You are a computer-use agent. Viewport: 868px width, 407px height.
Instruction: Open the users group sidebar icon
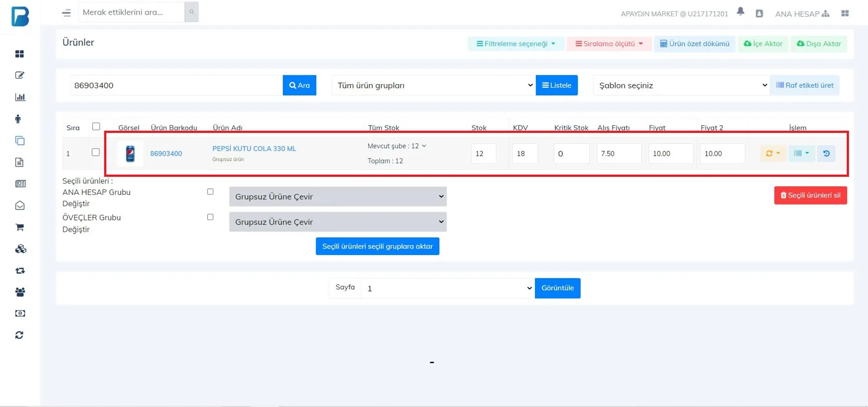(x=20, y=292)
